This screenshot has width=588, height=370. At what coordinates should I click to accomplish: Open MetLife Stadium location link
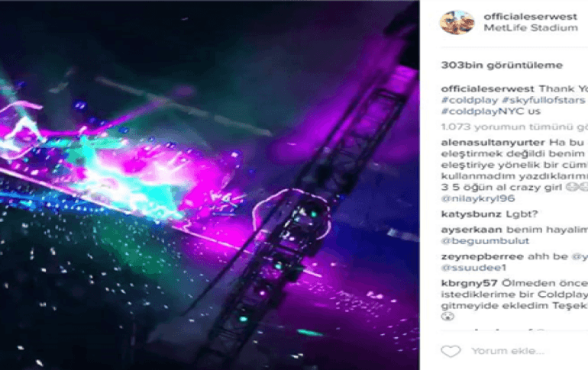(x=531, y=27)
